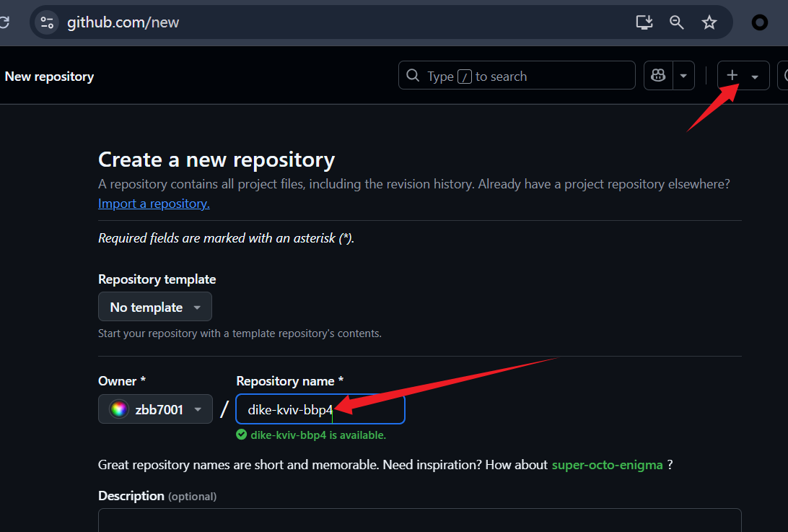Click the New repository header title
This screenshot has width=788, height=532.
point(49,77)
